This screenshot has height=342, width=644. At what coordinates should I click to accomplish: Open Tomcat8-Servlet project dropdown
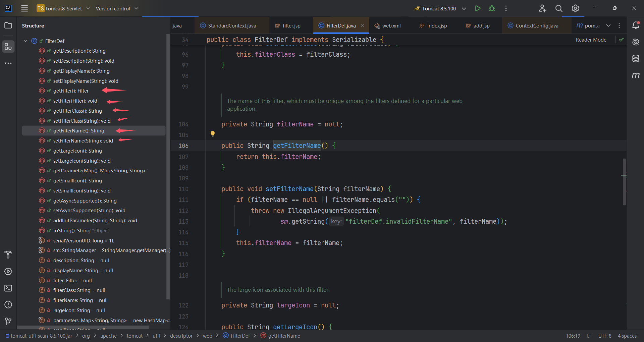click(63, 8)
